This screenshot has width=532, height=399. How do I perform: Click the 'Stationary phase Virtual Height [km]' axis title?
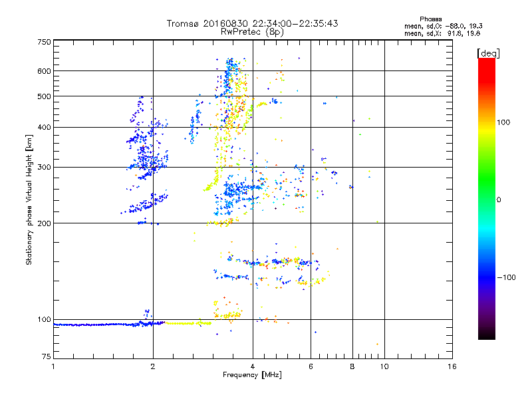[29, 199]
